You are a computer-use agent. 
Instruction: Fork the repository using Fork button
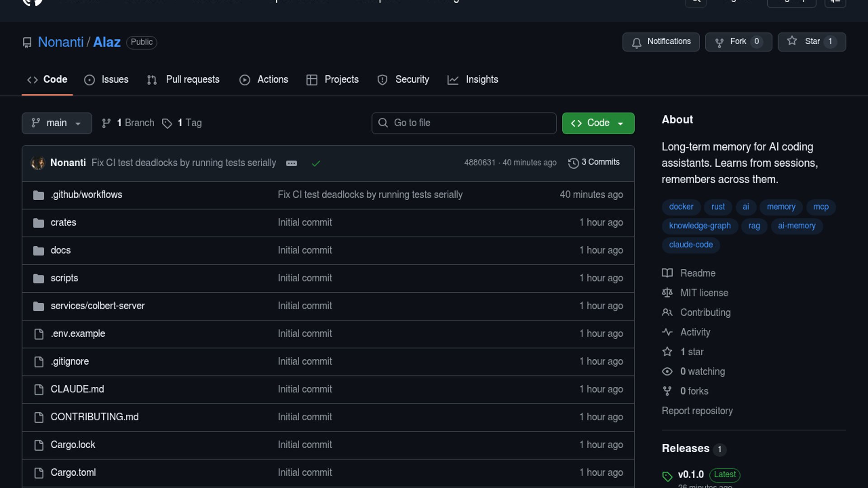(738, 42)
